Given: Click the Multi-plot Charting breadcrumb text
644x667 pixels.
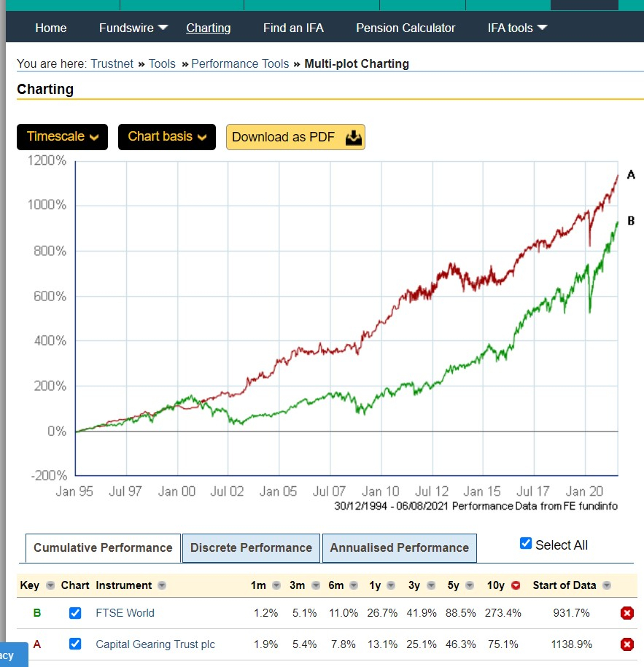Looking at the screenshot, I should pos(357,64).
